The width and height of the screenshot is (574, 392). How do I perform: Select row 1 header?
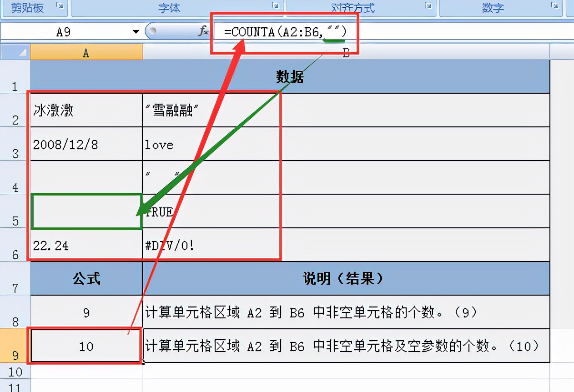point(15,76)
